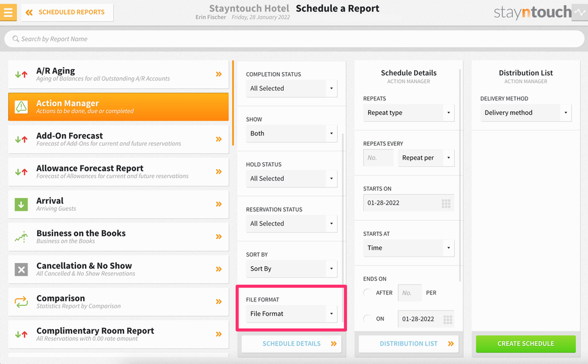Click the Ends On date field
588x364 pixels.
[426, 319]
